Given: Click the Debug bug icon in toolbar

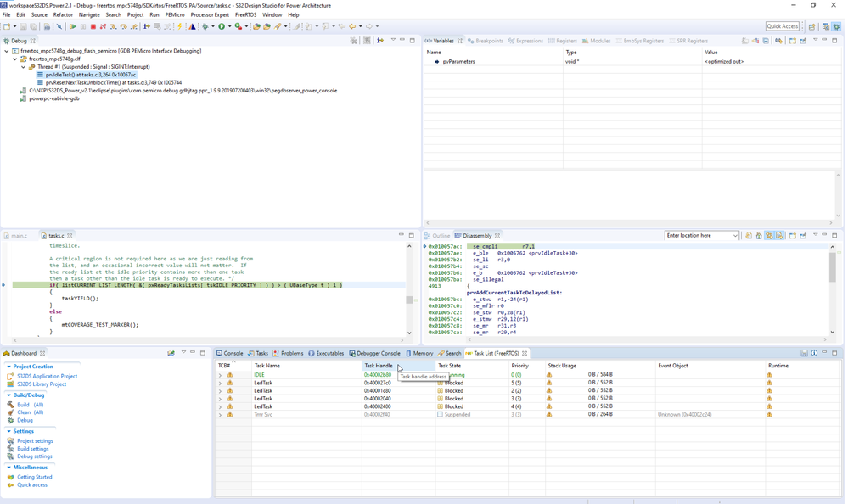Looking at the screenshot, I should coord(205,26).
